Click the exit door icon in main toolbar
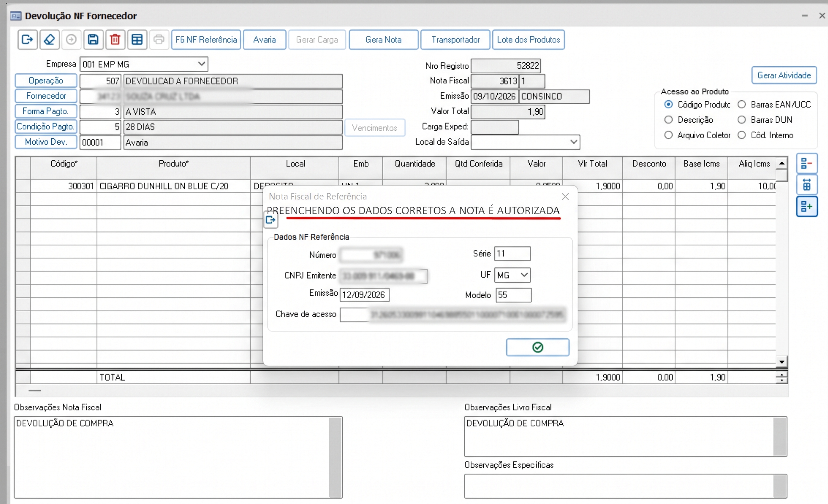 tap(27, 40)
